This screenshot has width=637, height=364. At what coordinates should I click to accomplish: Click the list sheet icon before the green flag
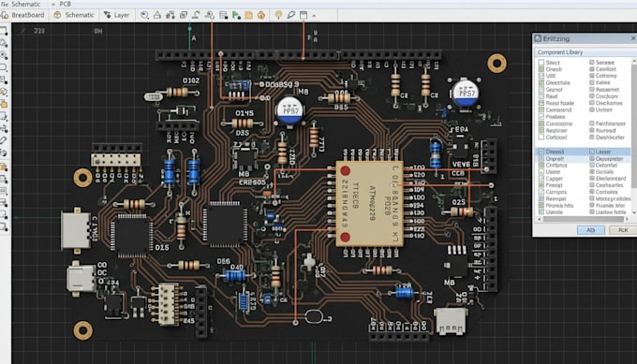pos(223,15)
